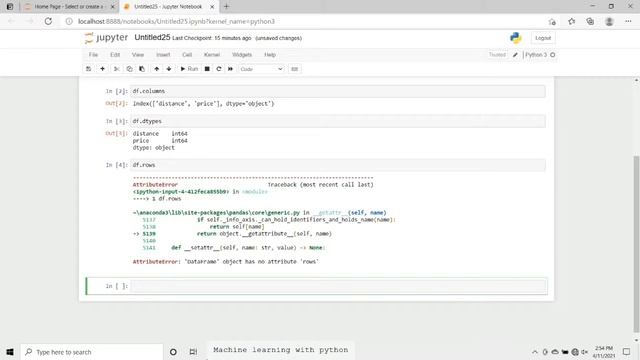Click the Trusted notebook indicator
Screen dimensions: 640x360
click(x=497, y=55)
